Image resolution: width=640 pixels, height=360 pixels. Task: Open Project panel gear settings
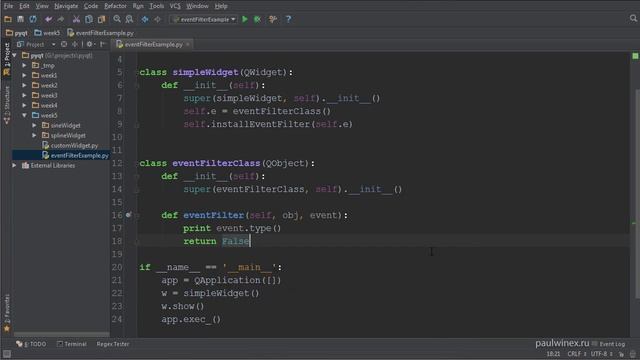point(90,44)
